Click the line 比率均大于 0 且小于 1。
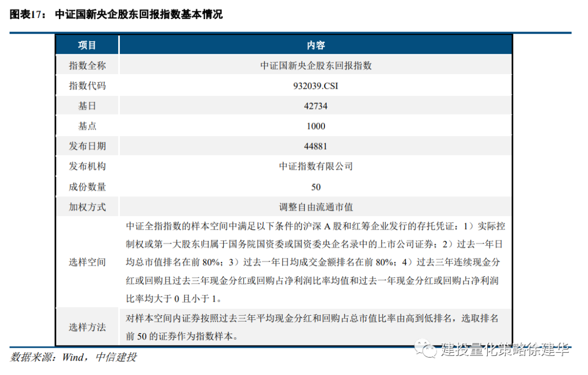The image size is (588, 375). click(x=174, y=299)
